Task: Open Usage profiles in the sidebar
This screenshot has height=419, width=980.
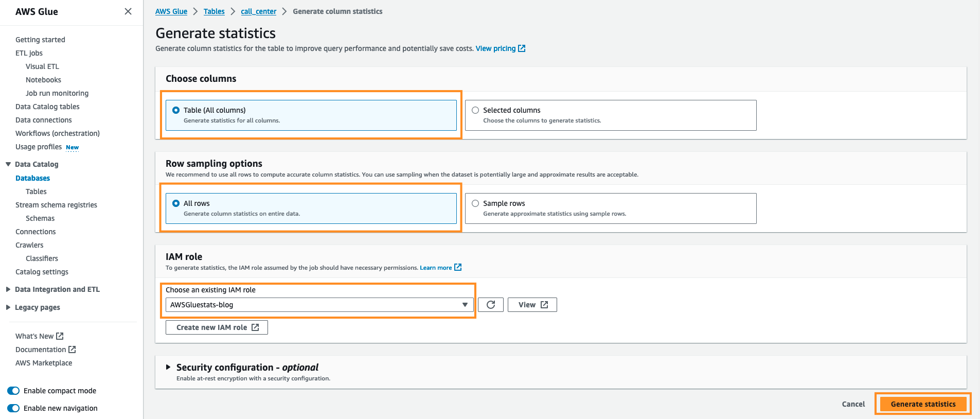Action: (x=39, y=147)
